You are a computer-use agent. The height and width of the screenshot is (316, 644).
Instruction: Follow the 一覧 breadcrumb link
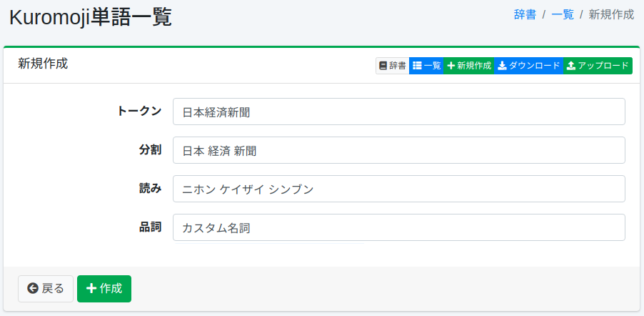[x=563, y=14]
